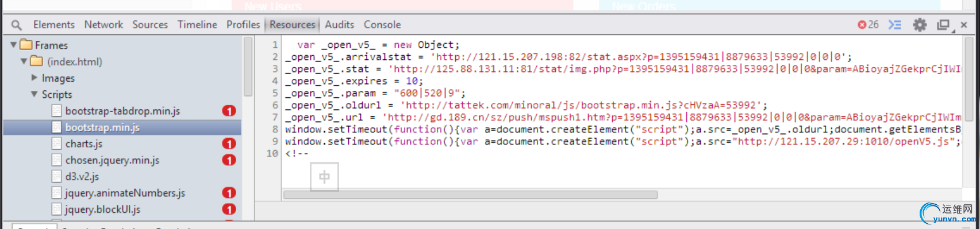Click the (index.html) folder icon
Screen dimensions: 980x229
pos(37,61)
